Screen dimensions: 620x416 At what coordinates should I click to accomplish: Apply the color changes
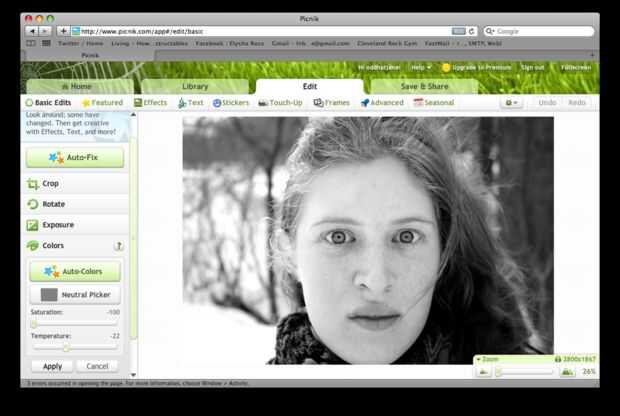pyautogui.click(x=52, y=367)
